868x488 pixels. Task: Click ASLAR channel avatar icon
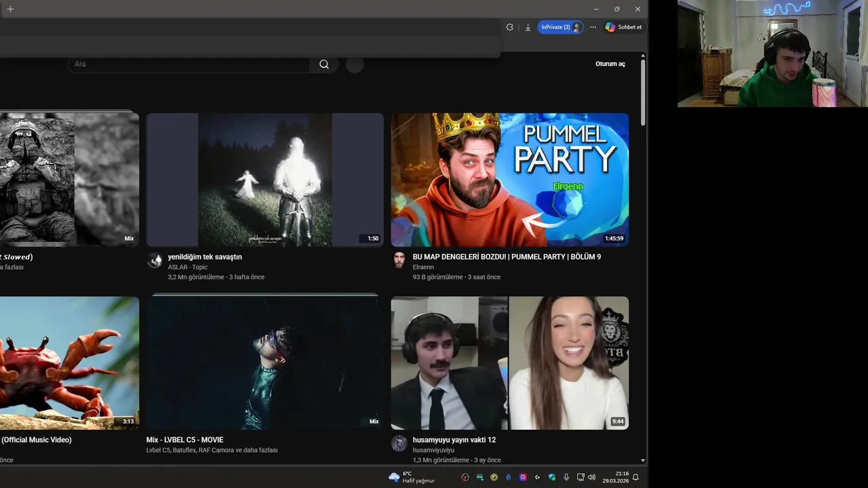pos(155,260)
